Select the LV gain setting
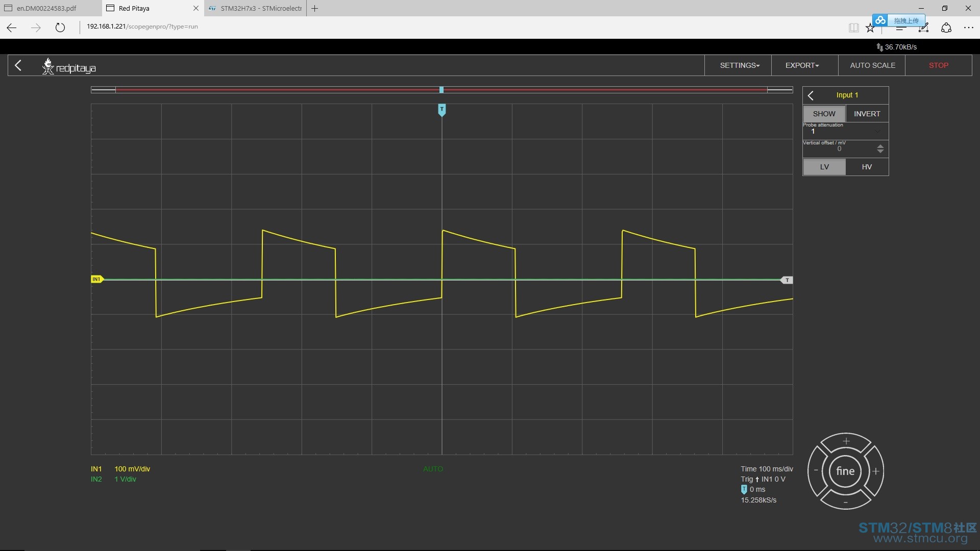The width and height of the screenshot is (980, 551). click(x=824, y=167)
